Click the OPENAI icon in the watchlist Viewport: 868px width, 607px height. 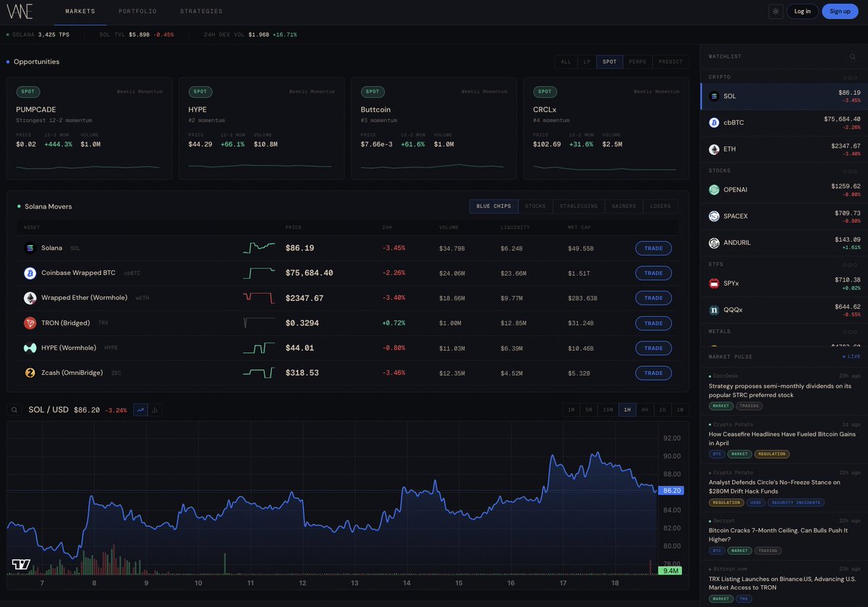coord(714,190)
